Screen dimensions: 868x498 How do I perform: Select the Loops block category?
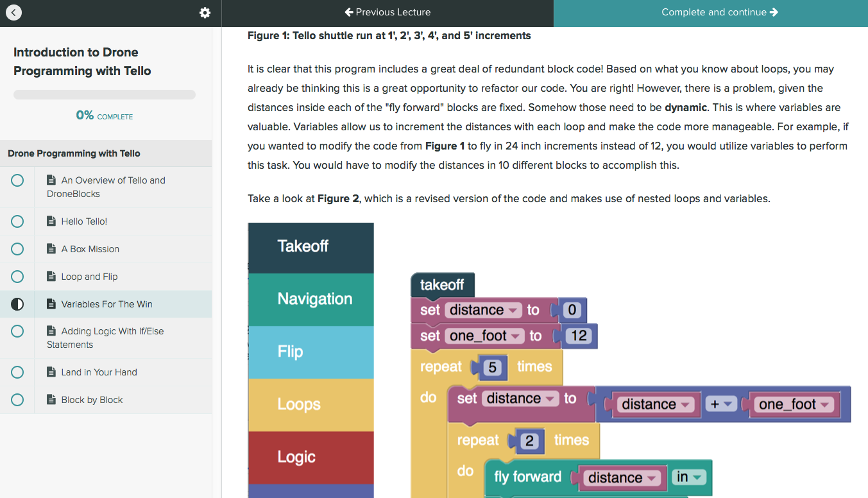(x=311, y=405)
